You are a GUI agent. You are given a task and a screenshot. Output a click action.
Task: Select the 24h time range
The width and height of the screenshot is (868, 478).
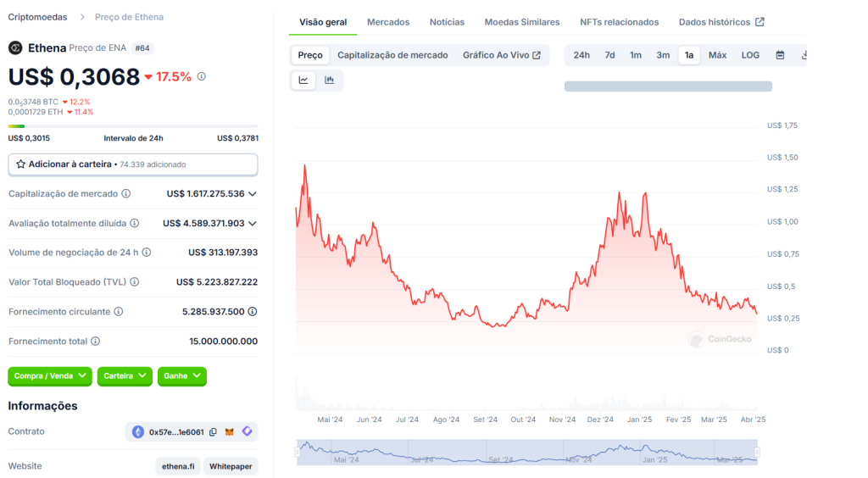tap(581, 55)
